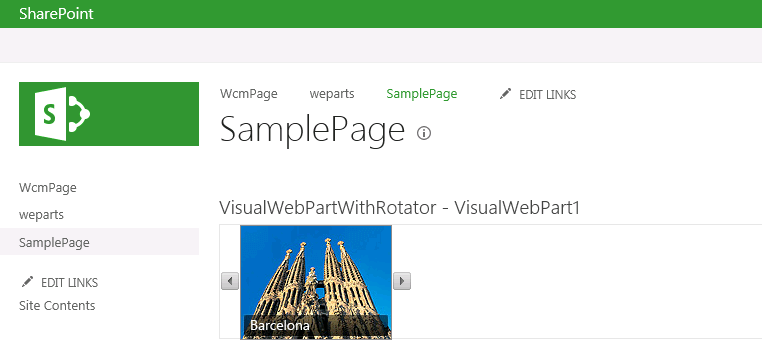The width and height of the screenshot is (762, 363).
Task: Open WcmPage in top navigation
Action: [x=249, y=94]
